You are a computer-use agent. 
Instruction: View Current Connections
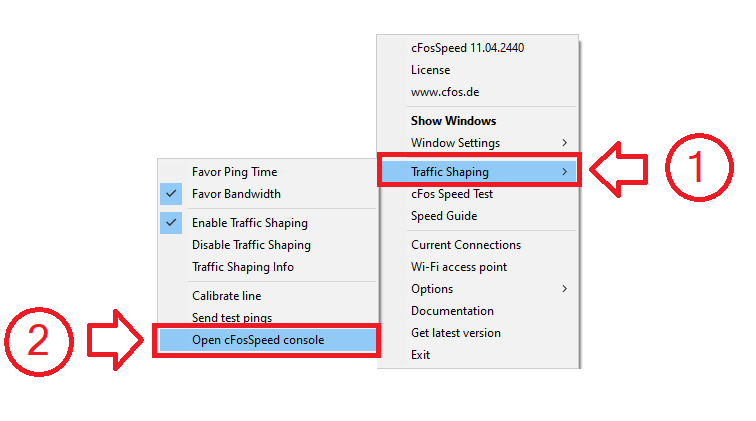click(x=465, y=245)
